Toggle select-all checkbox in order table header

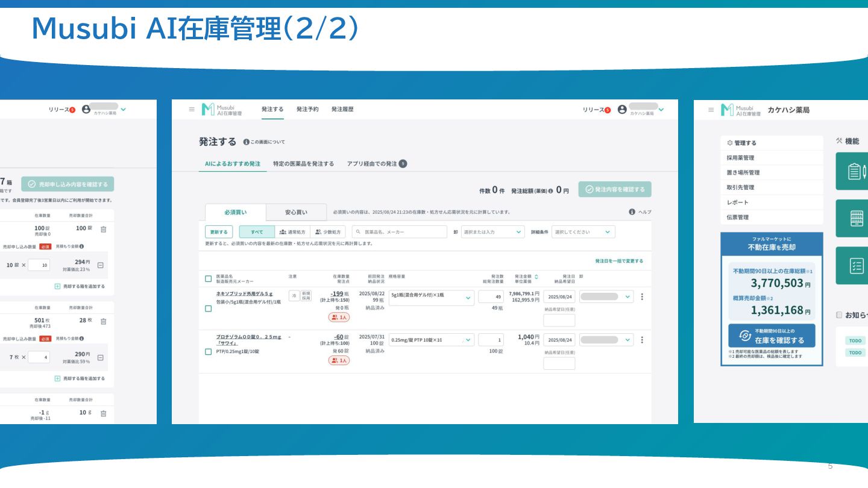click(x=209, y=279)
